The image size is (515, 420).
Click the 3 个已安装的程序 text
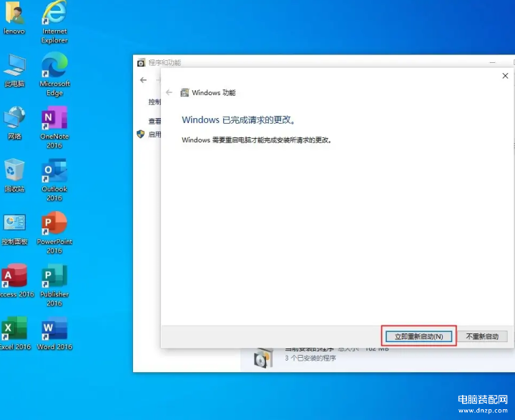point(310,358)
